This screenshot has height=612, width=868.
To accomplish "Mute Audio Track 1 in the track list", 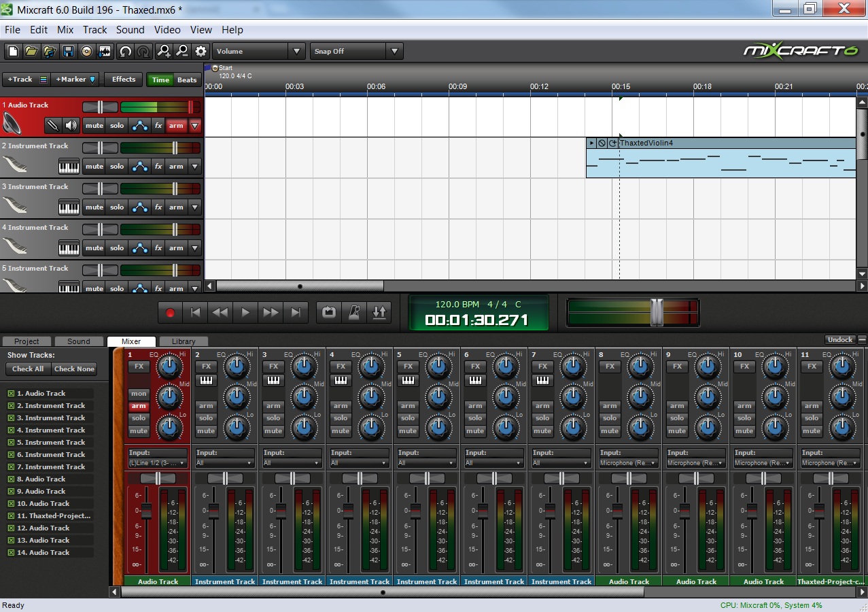I will tap(94, 125).
